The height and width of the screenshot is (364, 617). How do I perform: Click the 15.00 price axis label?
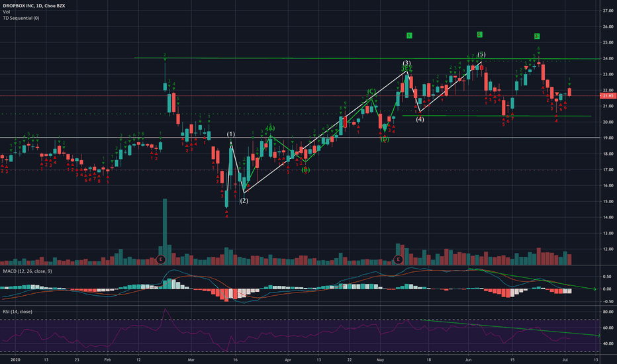(x=608, y=201)
